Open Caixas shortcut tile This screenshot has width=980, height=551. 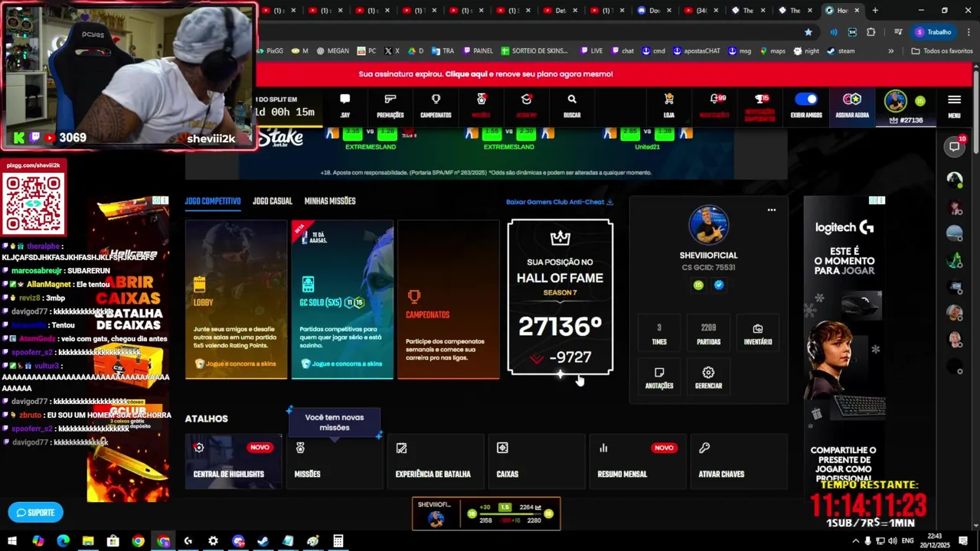click(x=537, y=461)
